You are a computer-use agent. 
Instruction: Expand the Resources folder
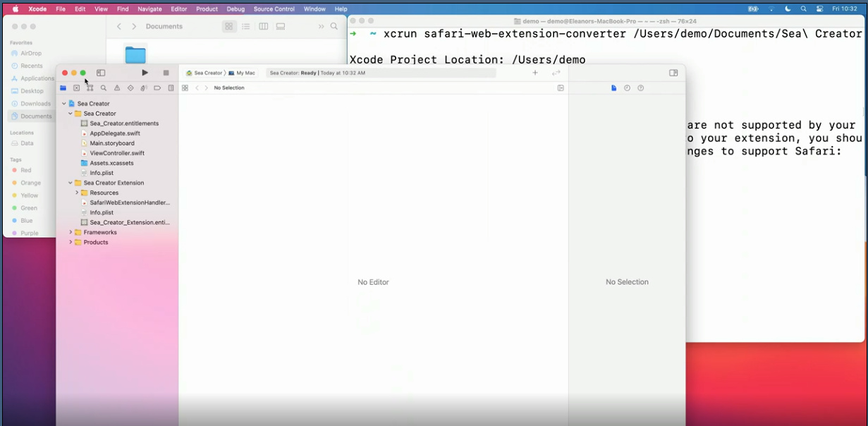[x=76, y=193]
